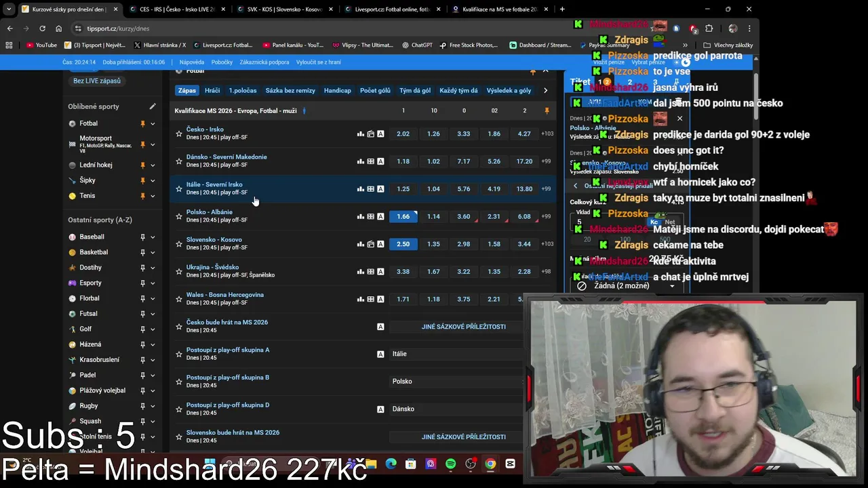
Task: Open Microsoft Edge from the taskbar
Action: point(391,464)
